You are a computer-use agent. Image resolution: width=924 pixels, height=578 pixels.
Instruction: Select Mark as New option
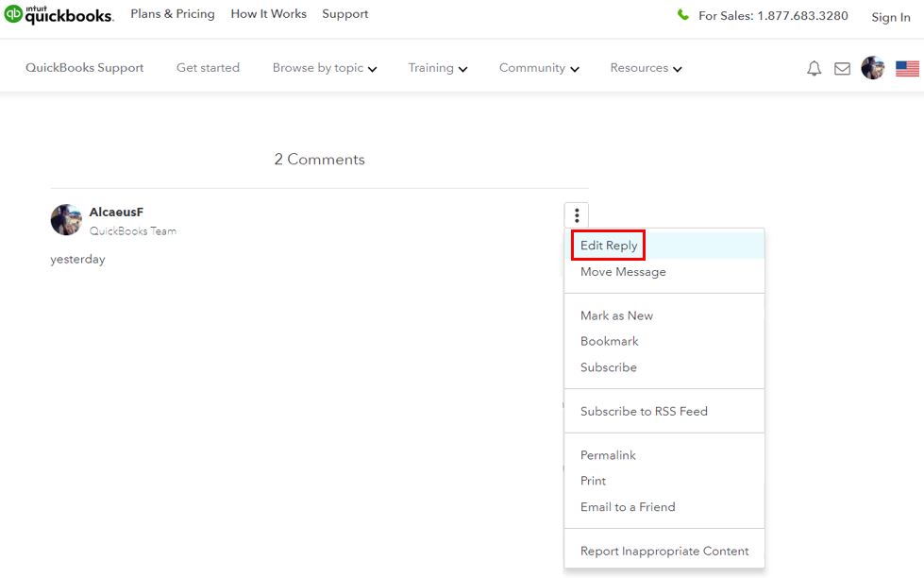coord(616,315)
